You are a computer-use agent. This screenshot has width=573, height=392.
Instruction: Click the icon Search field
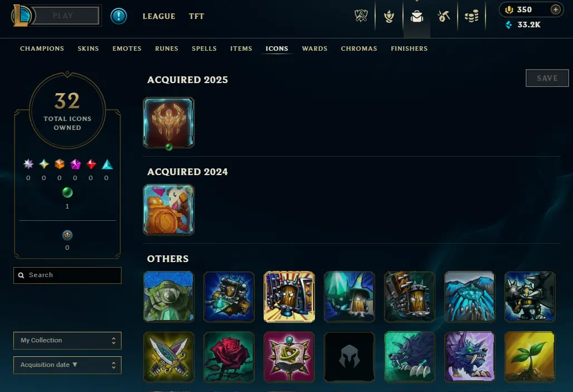pyautogui.click(x=67, y=275)
